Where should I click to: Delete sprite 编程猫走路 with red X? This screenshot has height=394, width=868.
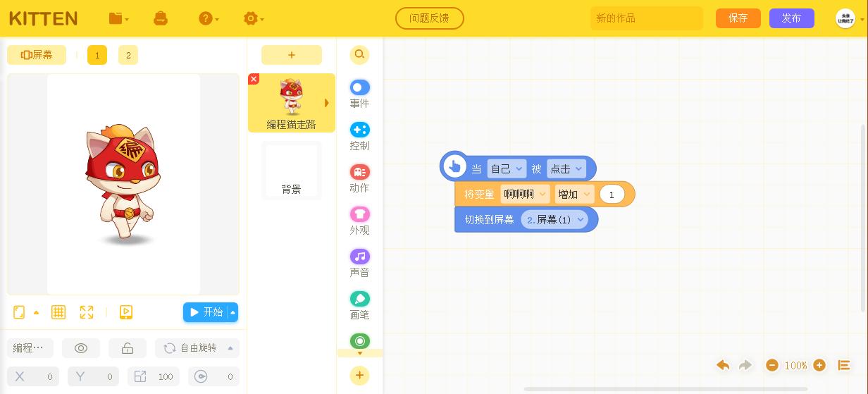[254, 79]
